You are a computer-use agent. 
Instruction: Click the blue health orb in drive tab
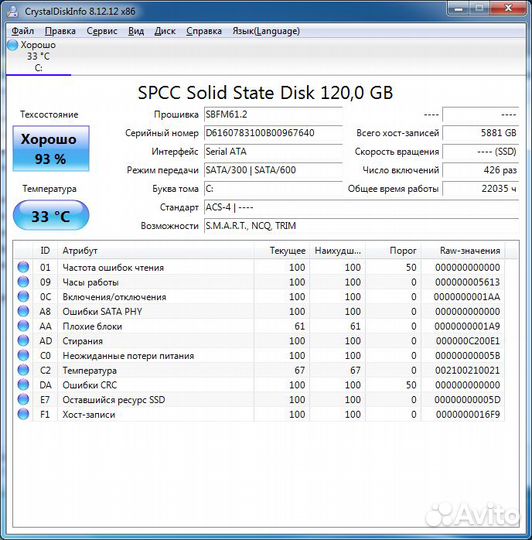pos(13,45)
